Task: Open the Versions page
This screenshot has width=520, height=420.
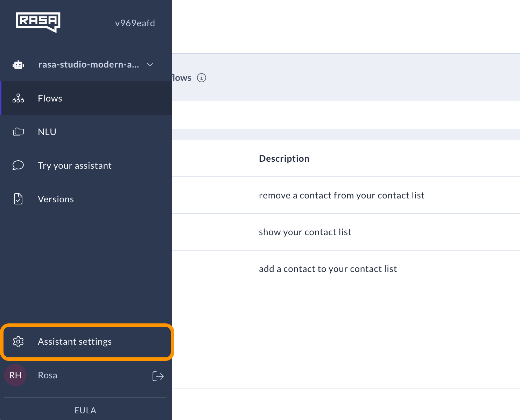Action: coord(56,199)
